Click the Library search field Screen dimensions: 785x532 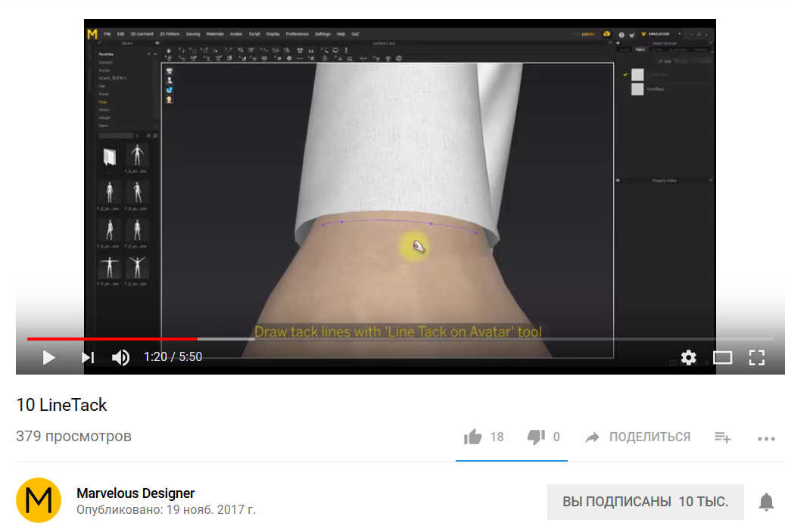click(117, 135)
